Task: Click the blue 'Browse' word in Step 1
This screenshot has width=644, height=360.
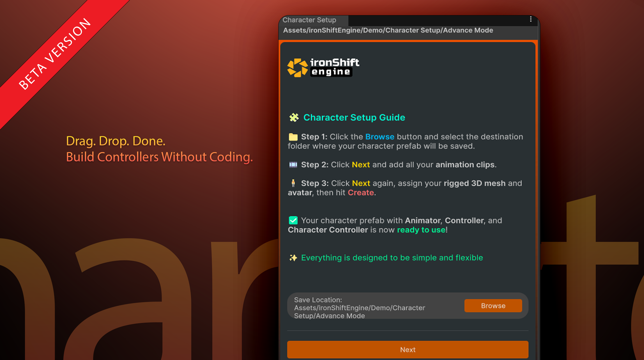Action: click(380, 137)
